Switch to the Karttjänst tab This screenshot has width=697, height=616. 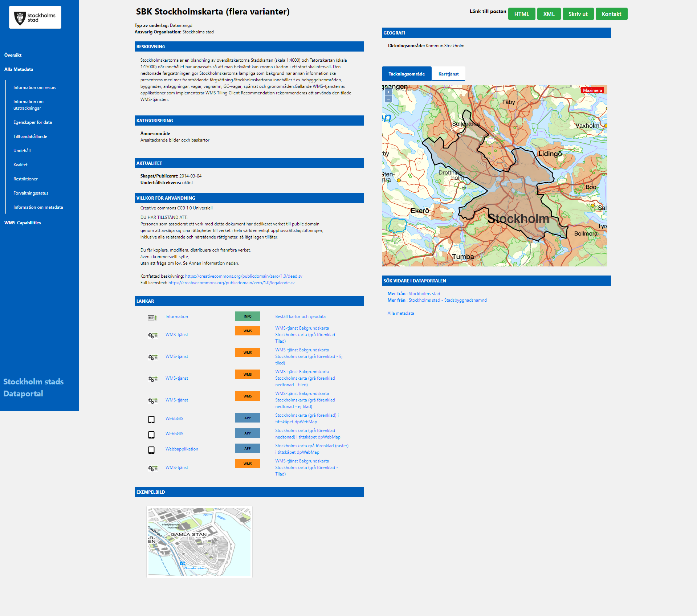click(x=448, y=74)
